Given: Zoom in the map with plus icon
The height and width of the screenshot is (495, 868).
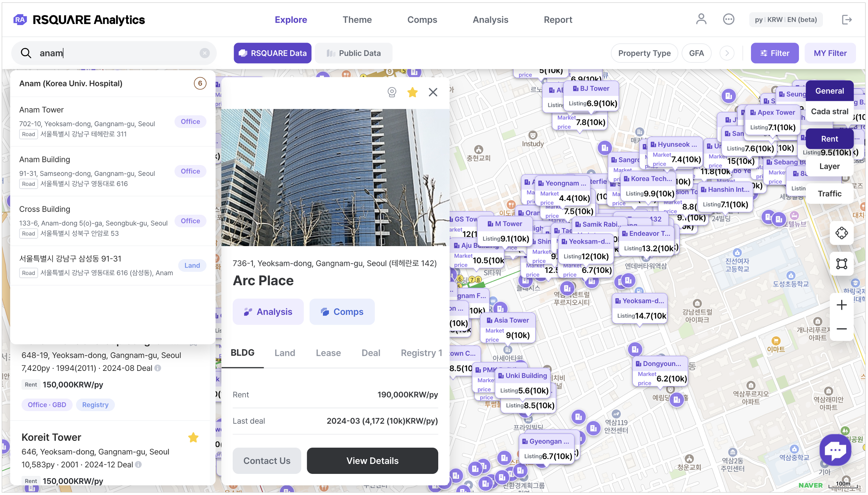Looking at the screenshot, I should click(x=841, y=305).
